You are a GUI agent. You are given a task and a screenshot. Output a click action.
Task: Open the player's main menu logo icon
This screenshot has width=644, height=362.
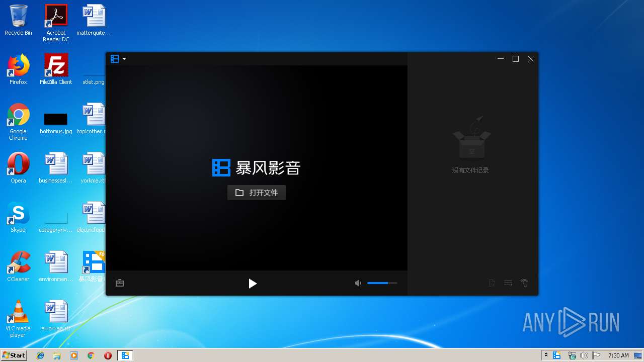pyautogui.click(x=115, y=59)
